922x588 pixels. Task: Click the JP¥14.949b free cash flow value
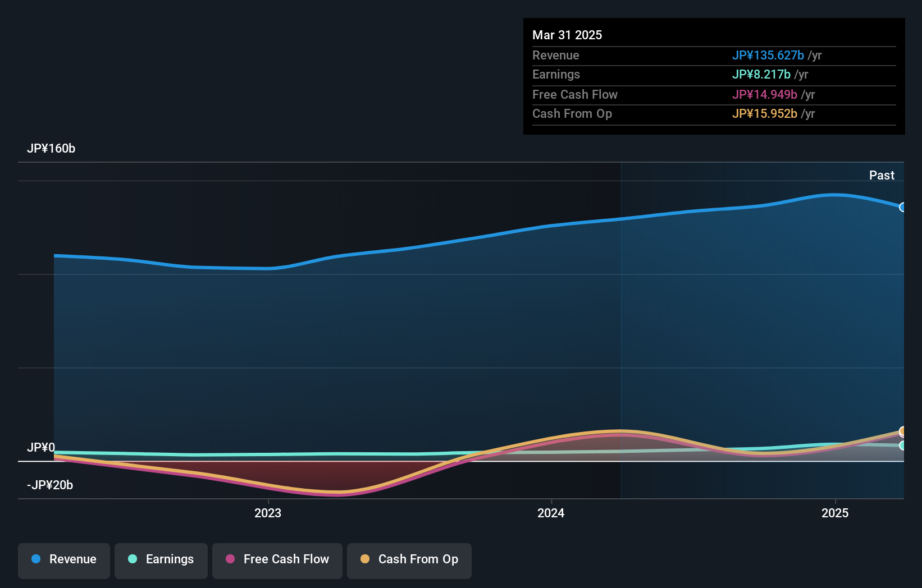(x=764, y=94)
